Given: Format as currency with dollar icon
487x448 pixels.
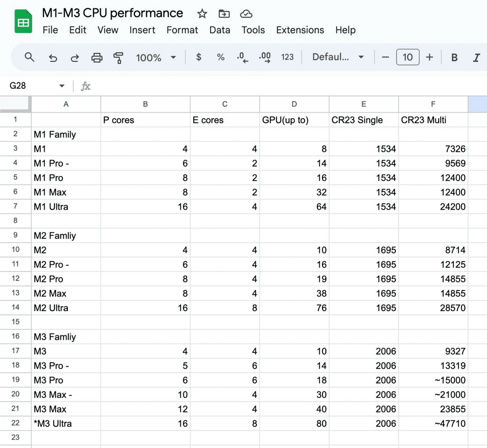Looking at the screenshot, I should [x=198, y=57].
